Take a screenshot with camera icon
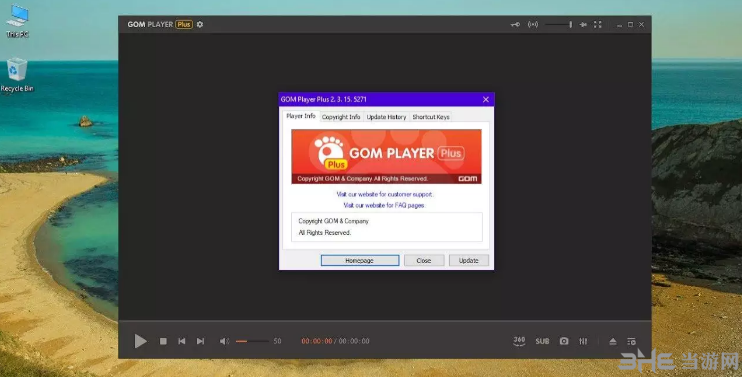The image size is (742, 377). pyautogui.click(x=564, y=341)
